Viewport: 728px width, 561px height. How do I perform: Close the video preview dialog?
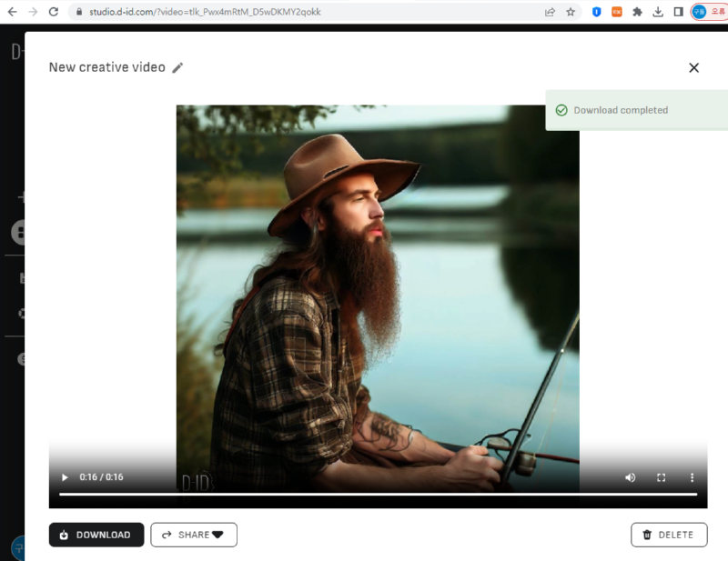point(693,68)
